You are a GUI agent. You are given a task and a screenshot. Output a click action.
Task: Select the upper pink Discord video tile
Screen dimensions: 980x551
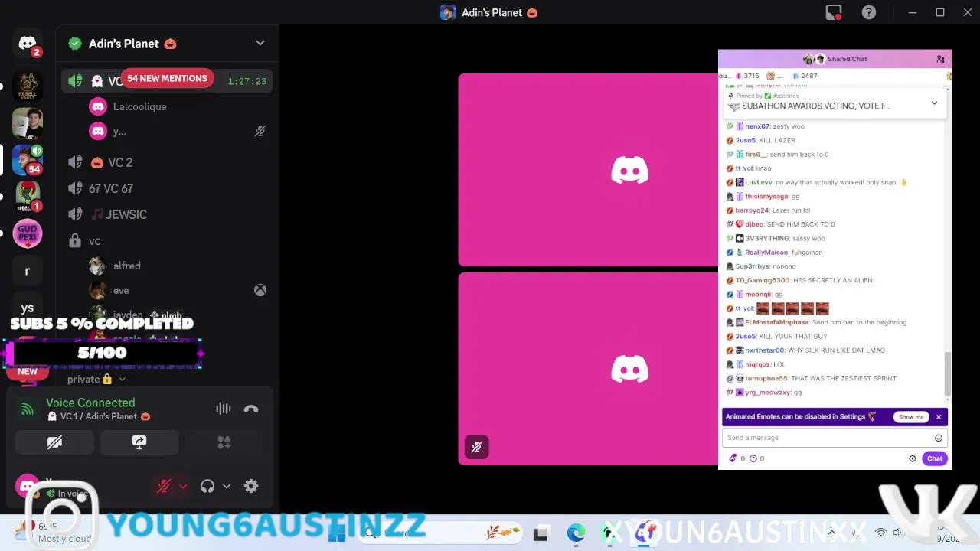coord(588,170)
